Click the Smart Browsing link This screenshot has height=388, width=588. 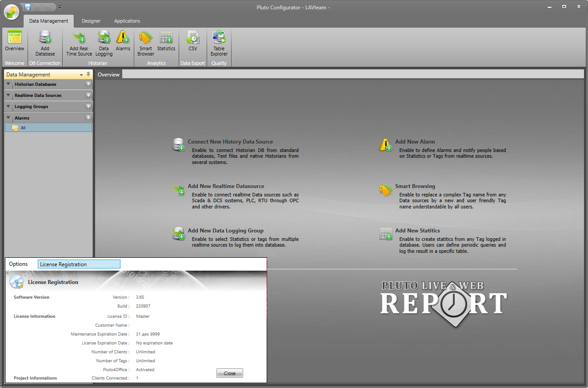415,186
